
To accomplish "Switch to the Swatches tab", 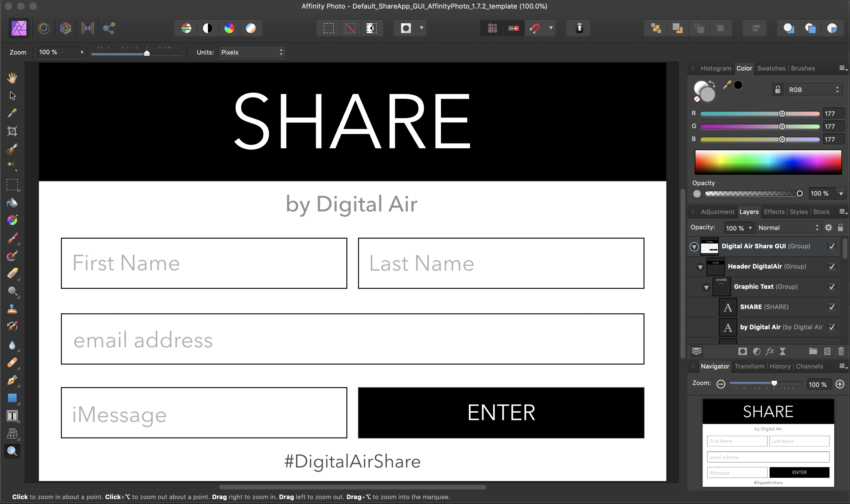I will pos(771,68).
